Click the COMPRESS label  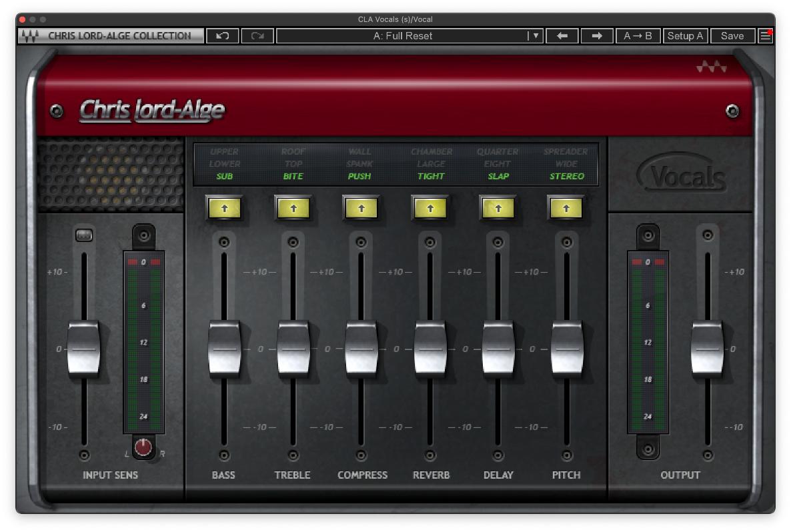point(362,475)
